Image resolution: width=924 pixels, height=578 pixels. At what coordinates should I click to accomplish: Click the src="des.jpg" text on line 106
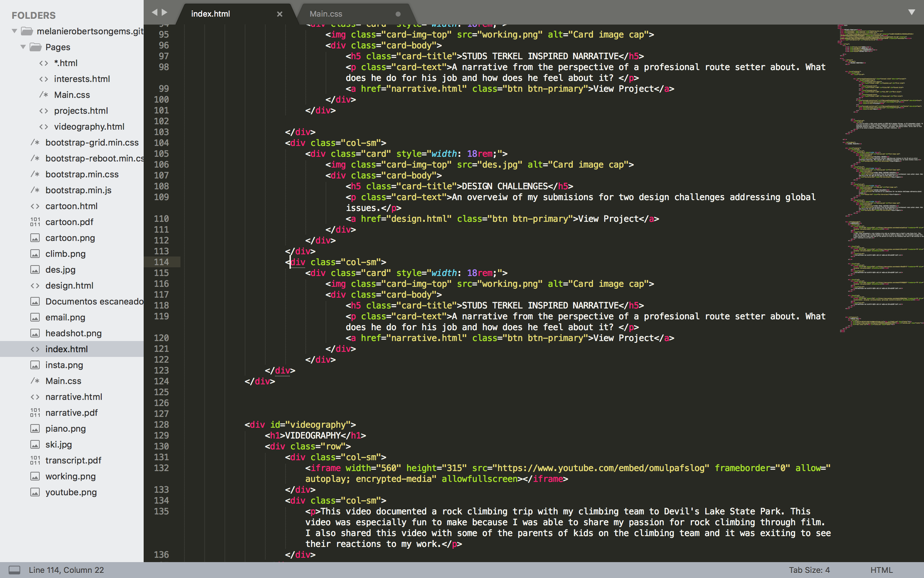point(489,164)
